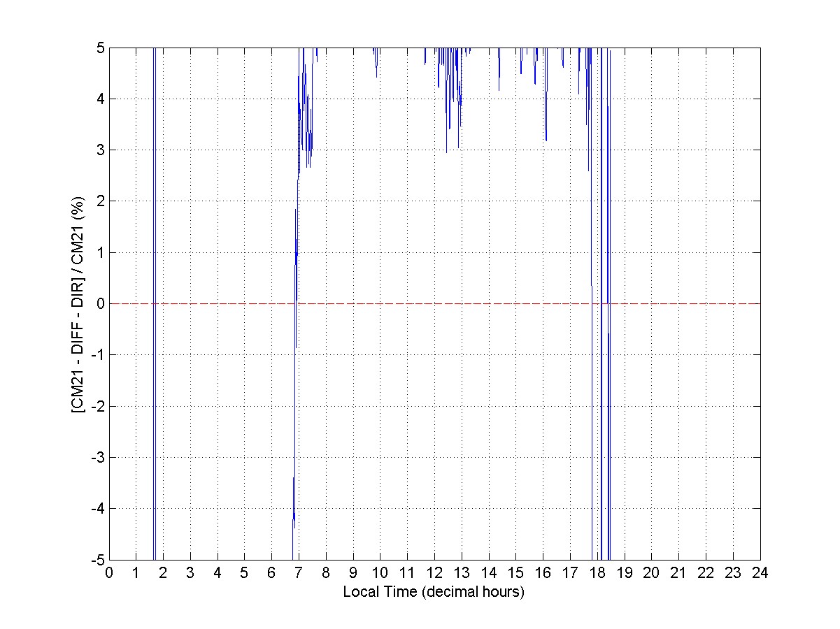This screenshot has height=629, width=840.
Task: Select y-axis tick label 1
Action: click(x=101, y=252)
